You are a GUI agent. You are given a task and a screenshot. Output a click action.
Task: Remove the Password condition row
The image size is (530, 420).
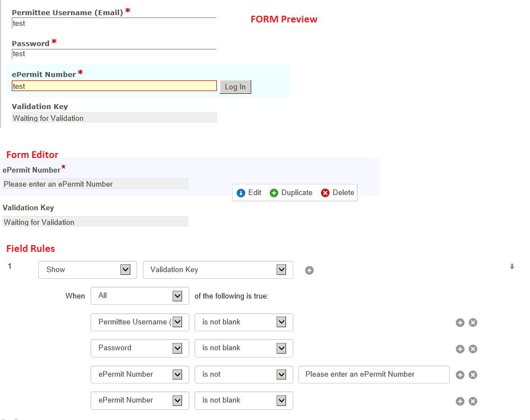pos(473,349)
